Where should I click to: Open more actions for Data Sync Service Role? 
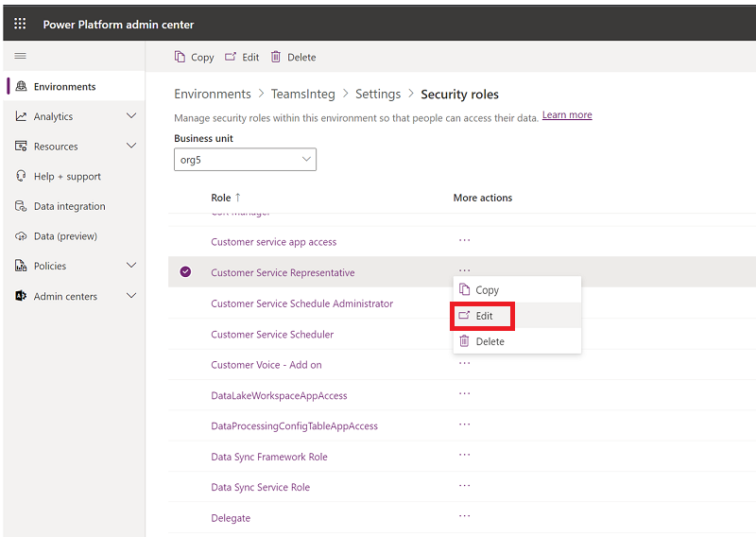[464, 486]
